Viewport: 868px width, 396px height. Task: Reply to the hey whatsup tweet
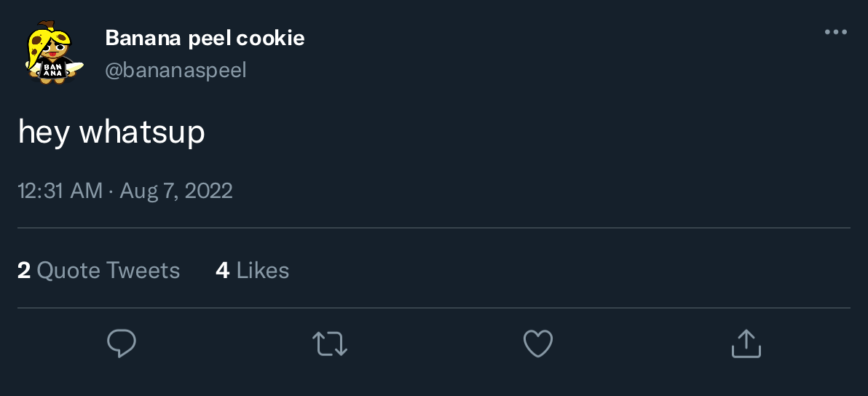tap(122, 343)
